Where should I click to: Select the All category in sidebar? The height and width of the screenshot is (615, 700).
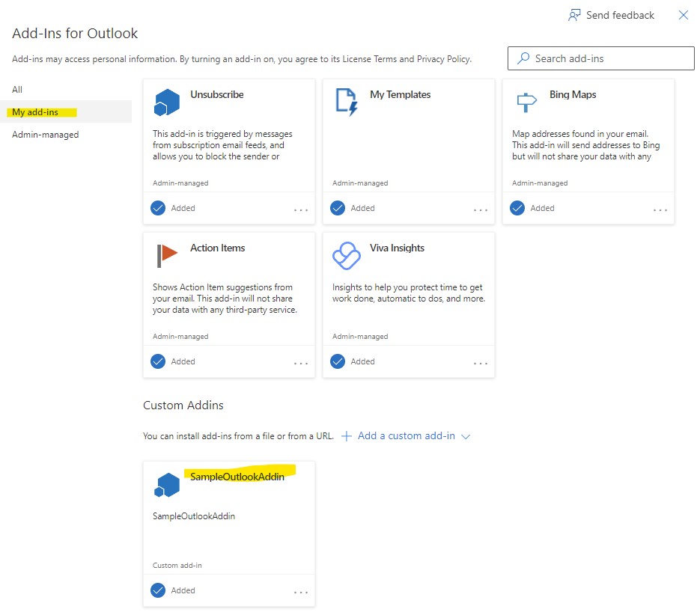(16, 89)
